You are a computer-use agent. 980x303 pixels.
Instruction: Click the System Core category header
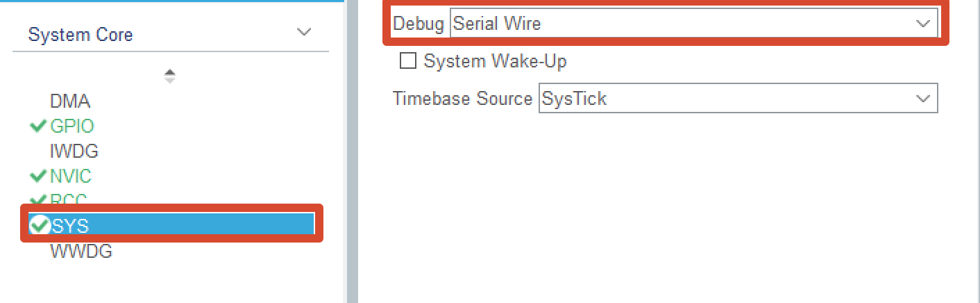(x=81, y=34)
